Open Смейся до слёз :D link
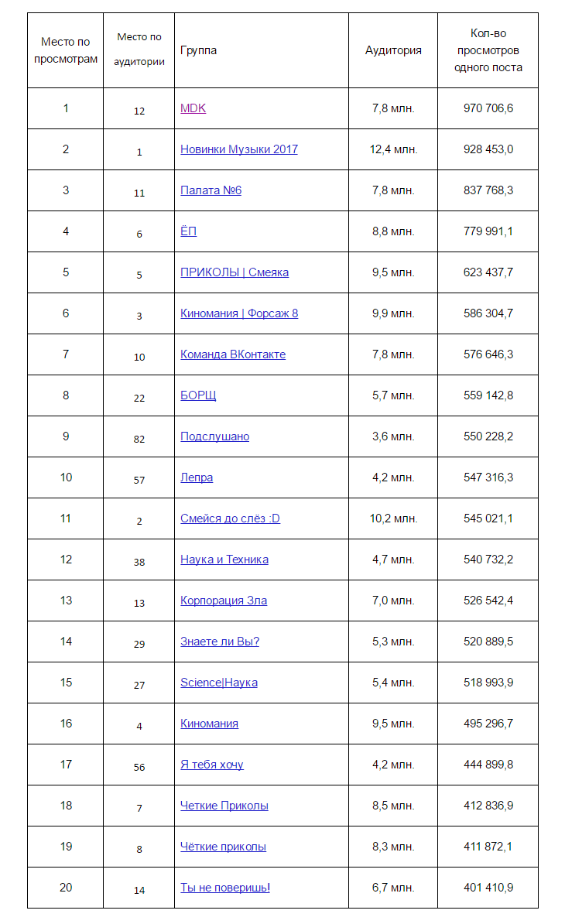This screenshot has width=565, height=924. pos(230,518)
